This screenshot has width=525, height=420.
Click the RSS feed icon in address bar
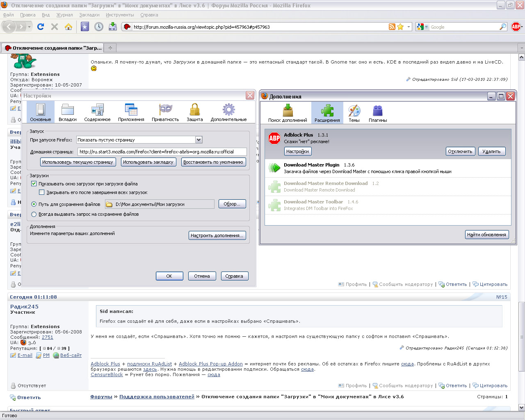point(392,27)
